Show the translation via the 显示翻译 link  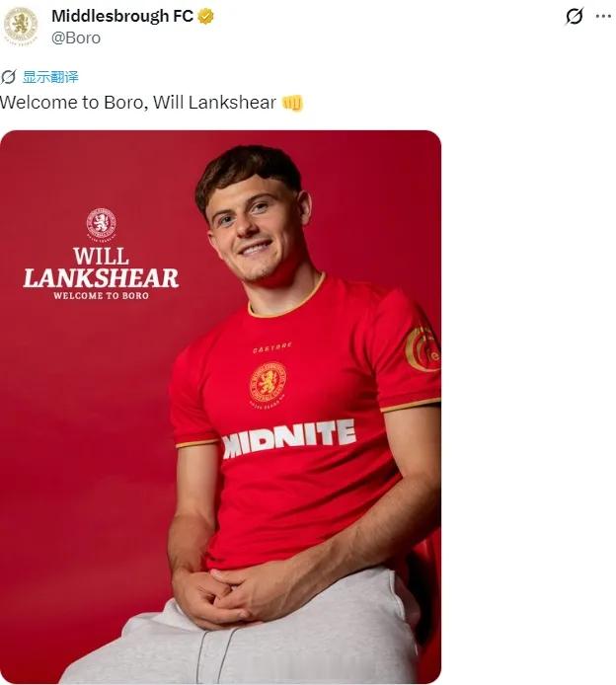(50, 77)
